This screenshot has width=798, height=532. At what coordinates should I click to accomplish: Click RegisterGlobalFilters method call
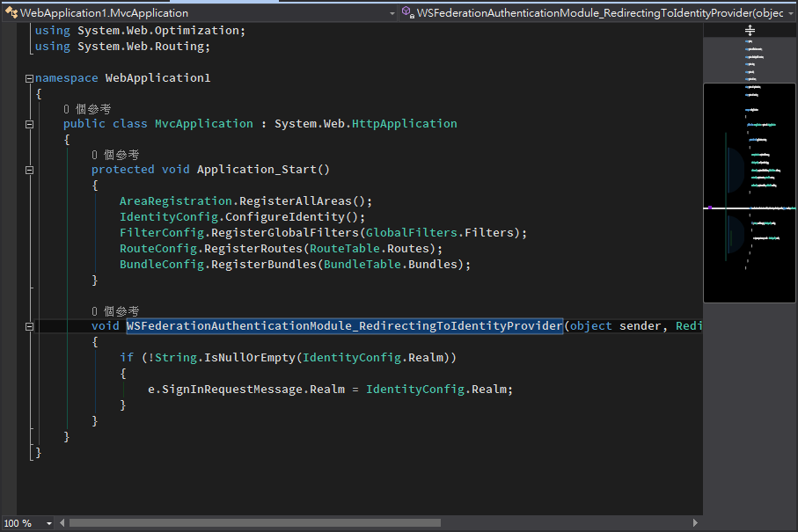coord(284,232)
